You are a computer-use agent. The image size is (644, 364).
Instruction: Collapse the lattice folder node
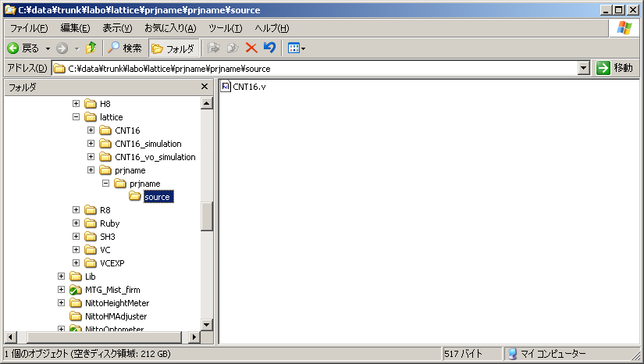tap(76, 116)
